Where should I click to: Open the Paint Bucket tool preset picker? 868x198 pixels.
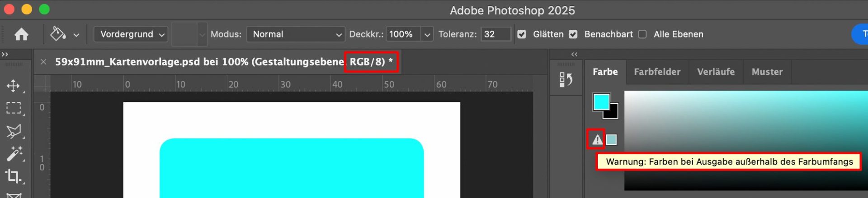[65, 34]
